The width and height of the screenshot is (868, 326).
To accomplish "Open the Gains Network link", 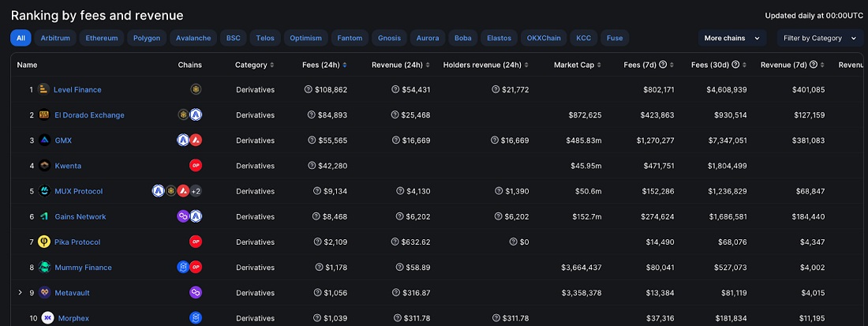I will tap(80, 216).
